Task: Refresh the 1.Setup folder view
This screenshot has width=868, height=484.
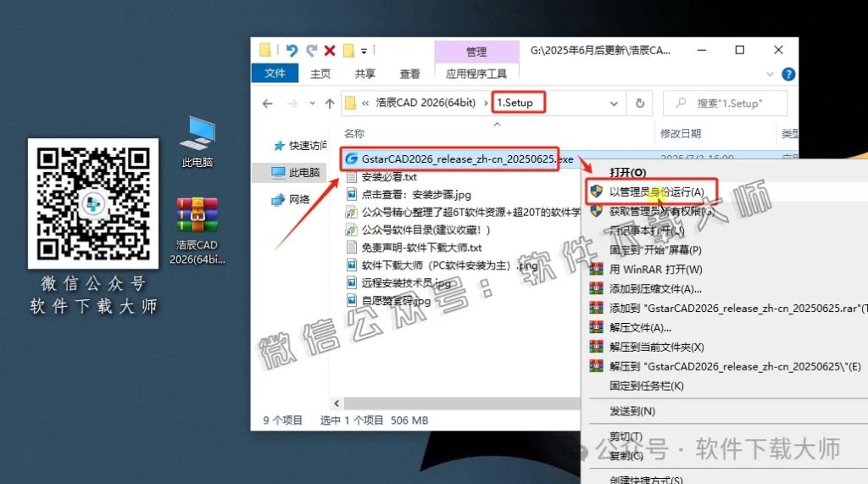Action: [x=640, y=103]
